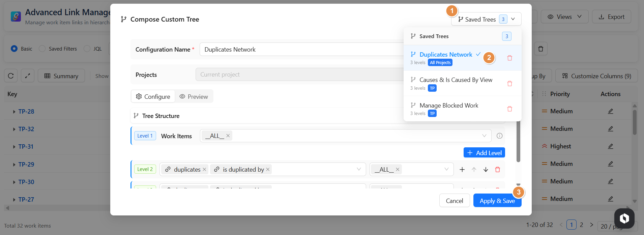The width and height of the screenshot is (644, 235).
Task: Delete the Manage Blocked Work saved tree
Action: click(509, 109)
